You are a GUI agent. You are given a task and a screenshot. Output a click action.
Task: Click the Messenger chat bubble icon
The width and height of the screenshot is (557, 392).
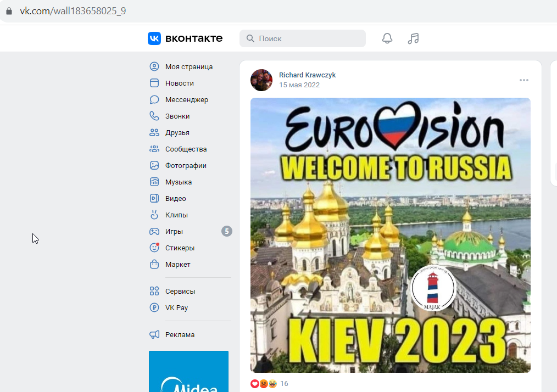154,99
